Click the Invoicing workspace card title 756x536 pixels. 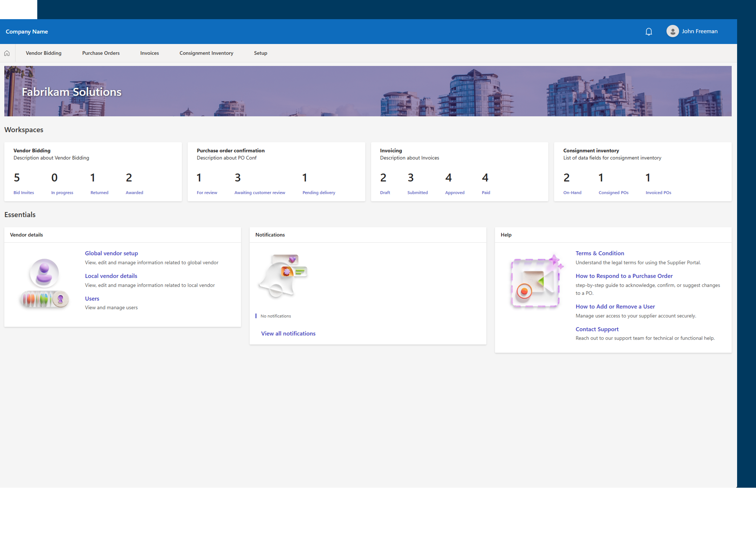pyautogui.click(x=391, y=151)
